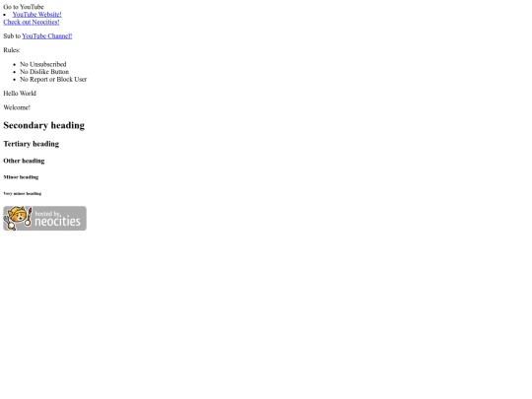This screenshot has height=399, width=532.
Task: Select the 'No Unsubscribed' list item
Action: [x=43, y=64]
